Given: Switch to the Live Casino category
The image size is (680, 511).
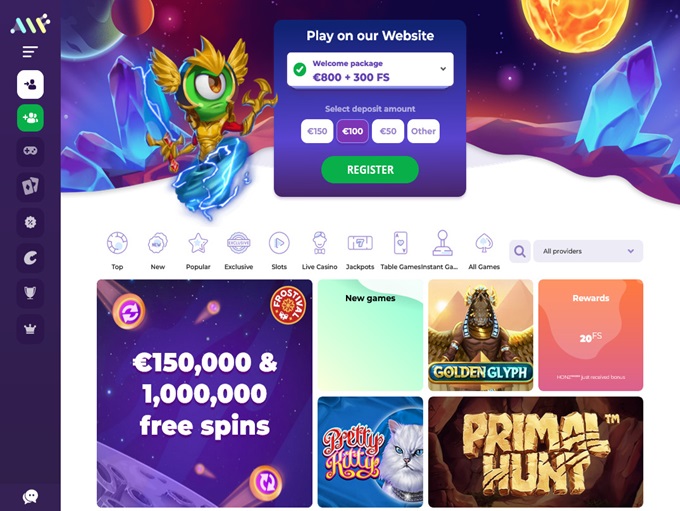Looking at the screenshot, I should 319,251.
